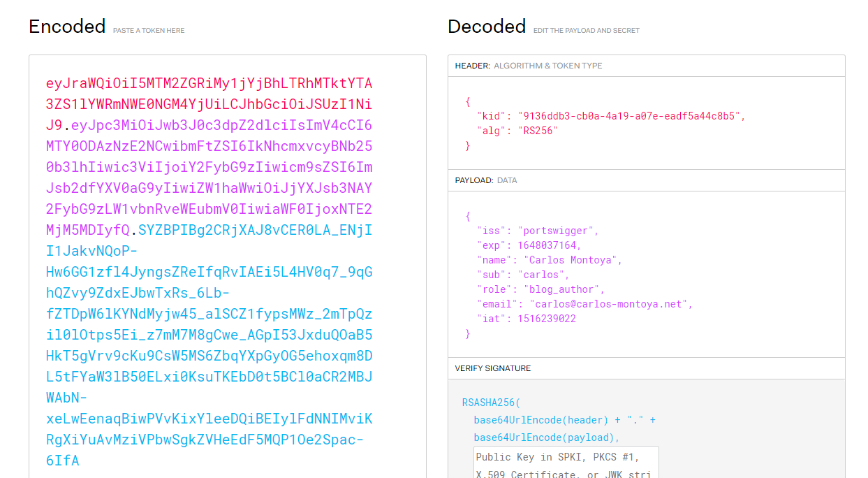Click the blue signature segment of encoded token
This screenshot has height=478, width=868.
(209, 313)
